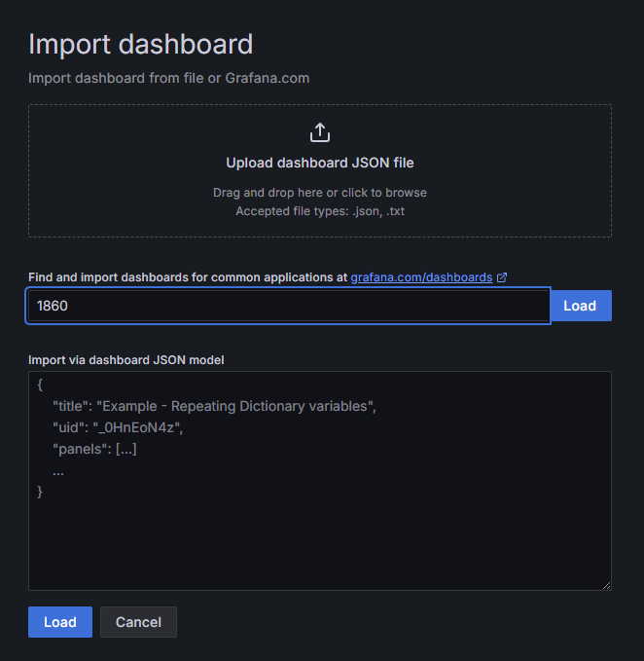Click the upload arrow icon
Viewport: 644px width, 661px height.
click(320, 132)
